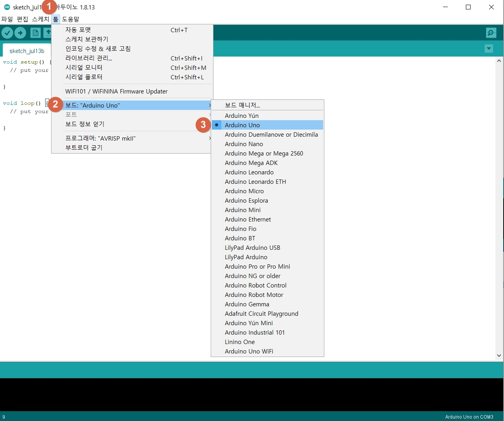Click the void loop() code line
This screenshot has width=504, height=421.
[25, 103]
